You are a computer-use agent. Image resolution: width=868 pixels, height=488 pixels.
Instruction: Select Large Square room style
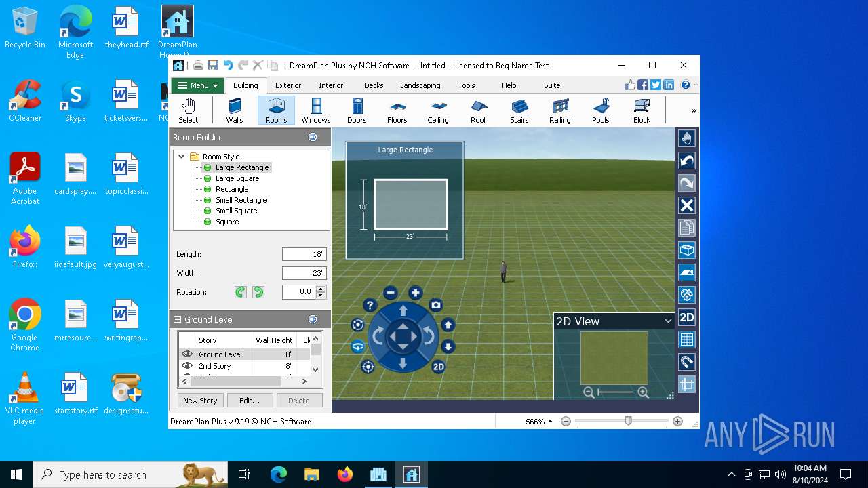[237, 178]
